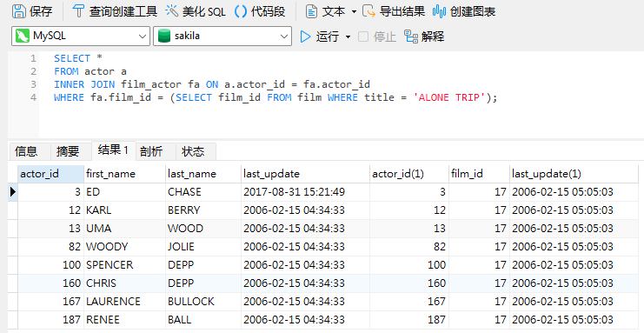The height and width of the screenshot is (333, 644).
Task: Open the sakila database dropdown
Action: [222, 37]
